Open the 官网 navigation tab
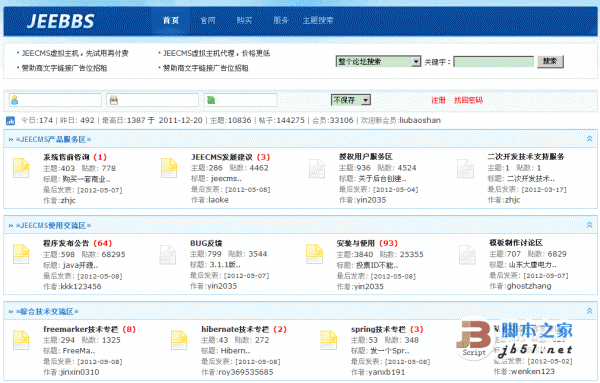This screenshot has height=383, width=600. pyautogui.click(x=208, y=20)
